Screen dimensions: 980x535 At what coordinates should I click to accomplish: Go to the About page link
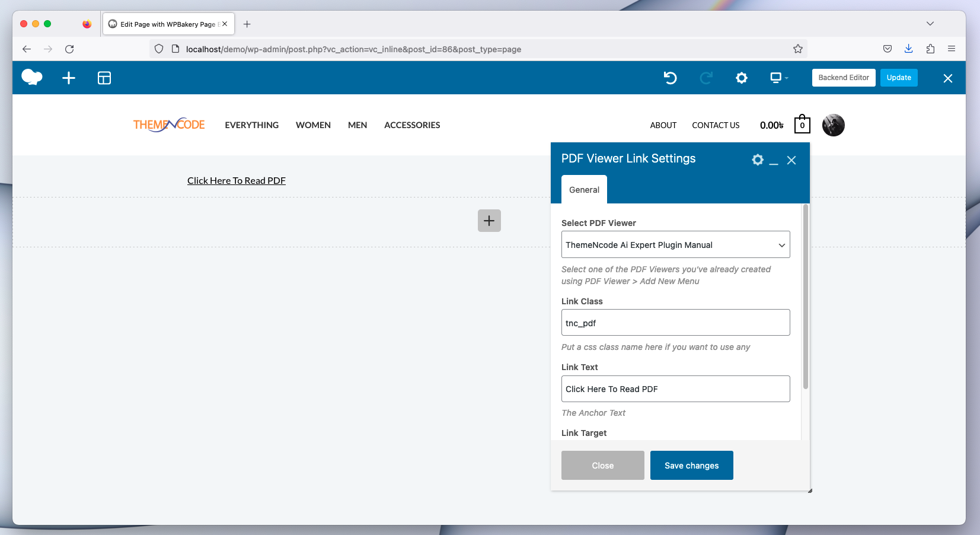663,125
